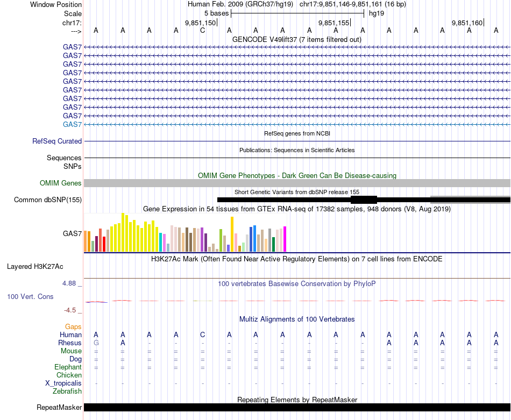The image size is (511, 420).
Task: Open Common dbSNP(155) track label
Action: click(48, 200)
